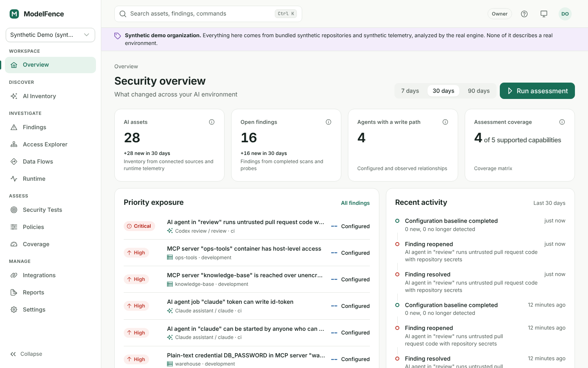Screen dimensions: 588x368
Task: Click info icon on Agents with a write path
Action: tap(445, 122)
